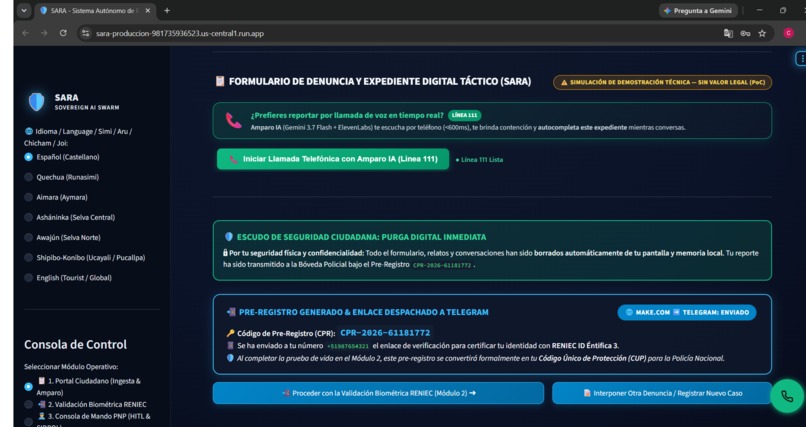
Task: Click Pregunta a Gemini button
Action: (698, 10)
